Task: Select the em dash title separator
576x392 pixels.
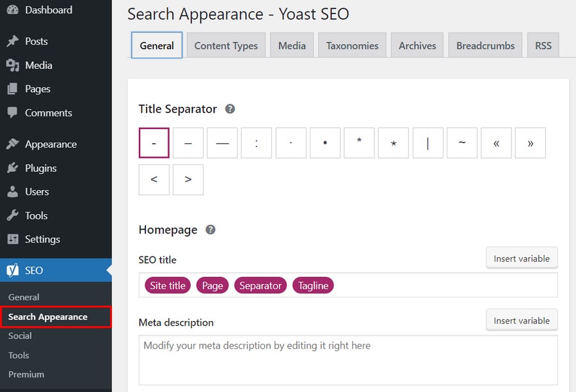Action: click(x=222, y=143)
